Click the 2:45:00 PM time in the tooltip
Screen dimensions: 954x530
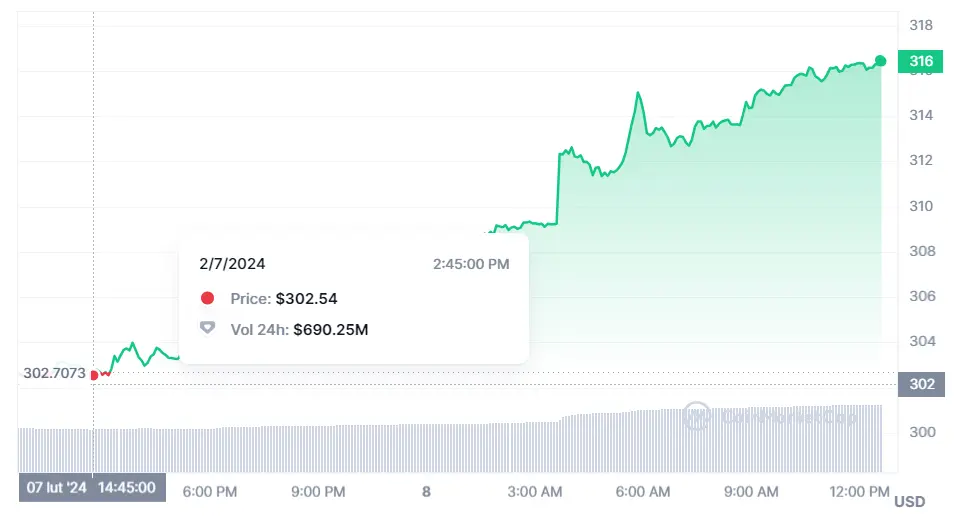(x=471, y=264)
